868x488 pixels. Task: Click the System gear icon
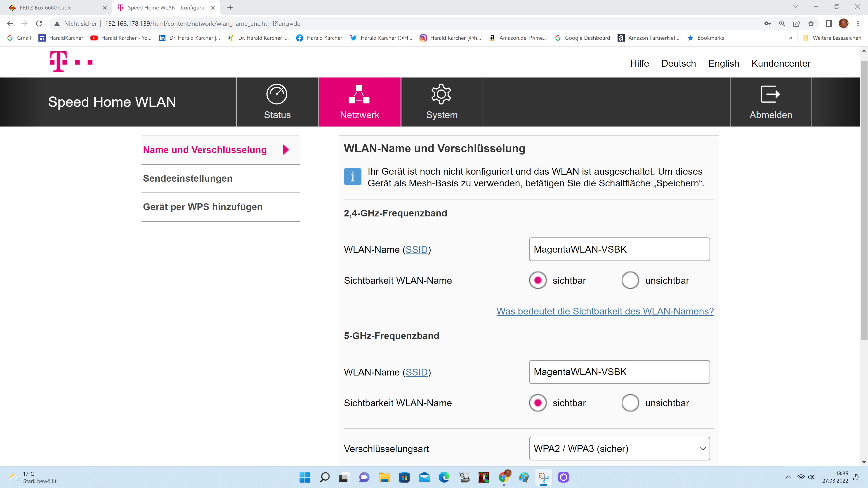[441, 94]
